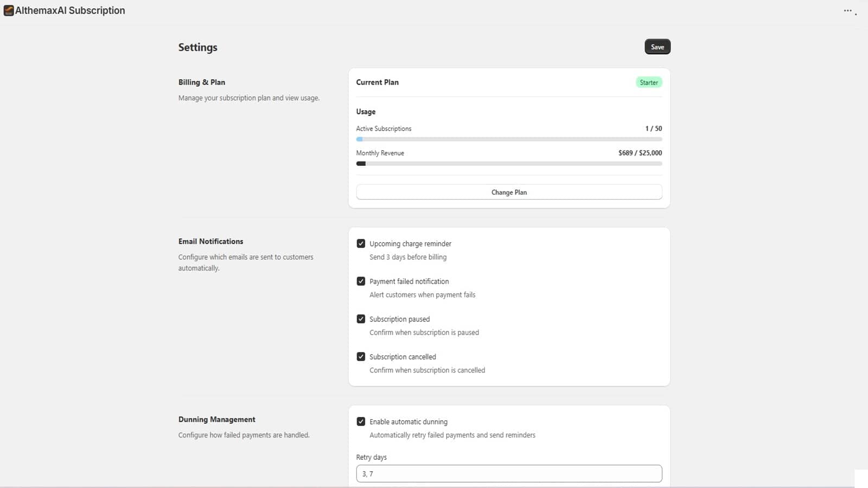Click the Email Notifications section heading

(210, 241)
